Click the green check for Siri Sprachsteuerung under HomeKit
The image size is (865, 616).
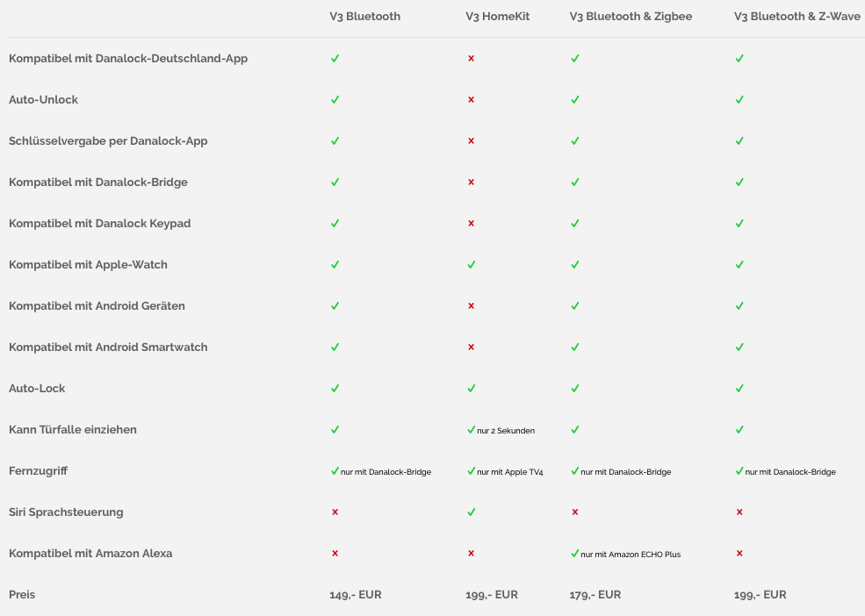472,512
